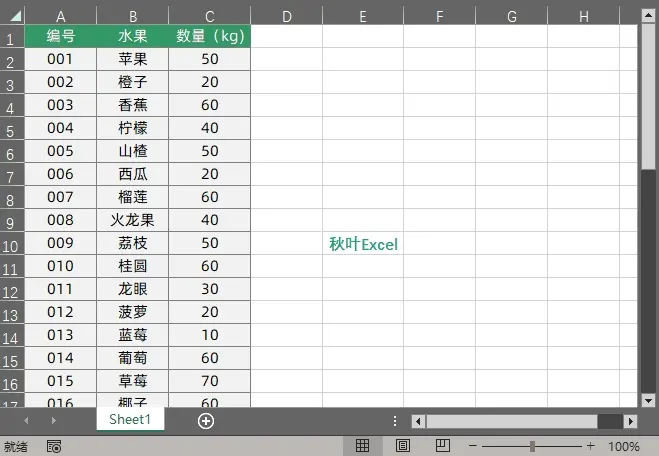Image resolution: width=659 pixels, height=456 pixels.
Task: Click the tab bar splitter dots
Action: [x=395, y=421]
